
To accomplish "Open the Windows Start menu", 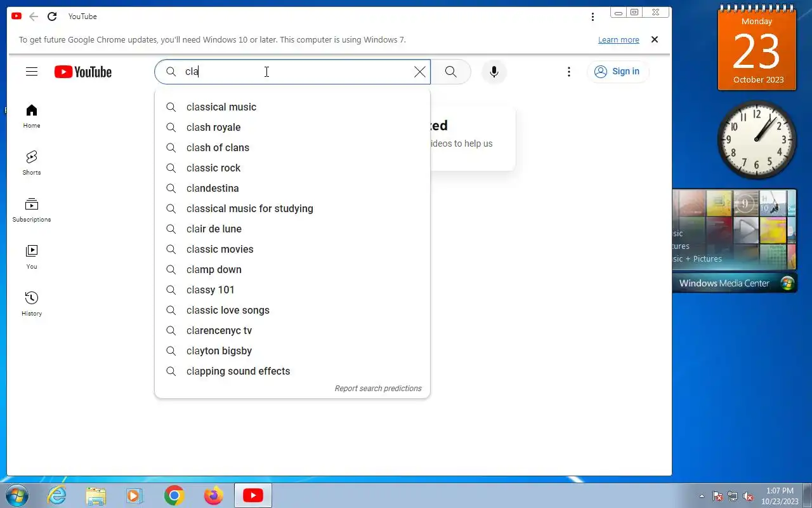I will tap(16, 495).
